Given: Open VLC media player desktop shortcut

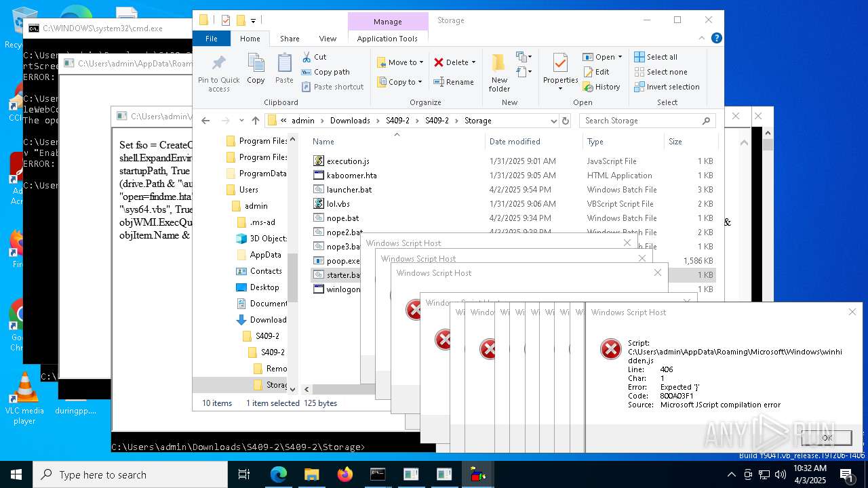Looking at the screenshot, I should (25, 399).
